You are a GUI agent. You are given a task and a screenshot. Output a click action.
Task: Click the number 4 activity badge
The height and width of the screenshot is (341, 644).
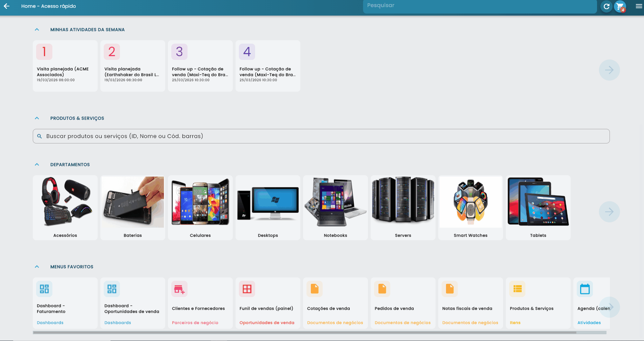[247, 52]
